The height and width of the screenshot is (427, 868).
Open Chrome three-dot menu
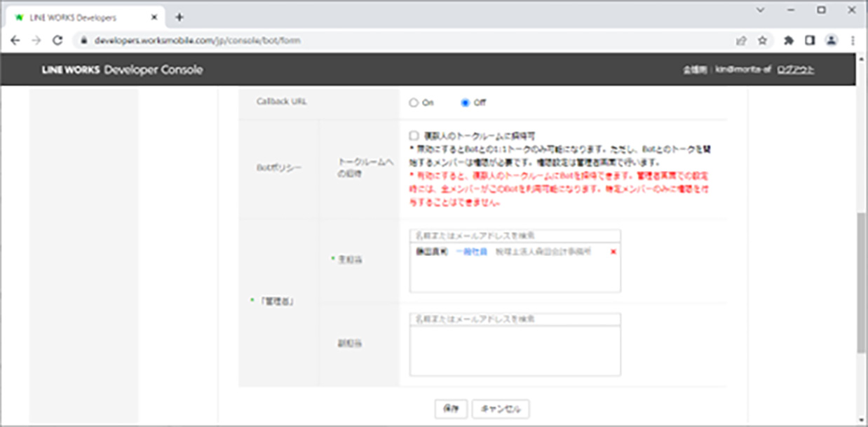click(853, 41)
